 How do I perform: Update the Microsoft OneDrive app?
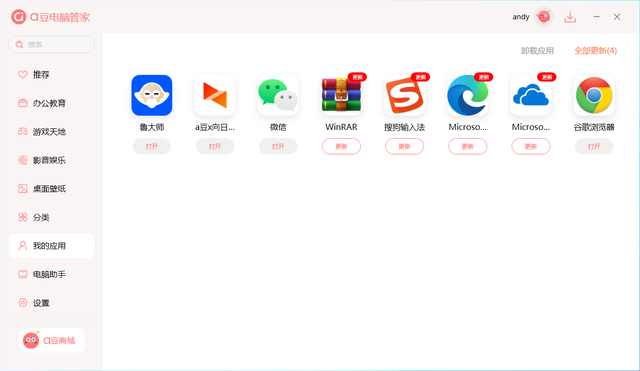click(531, 146)
